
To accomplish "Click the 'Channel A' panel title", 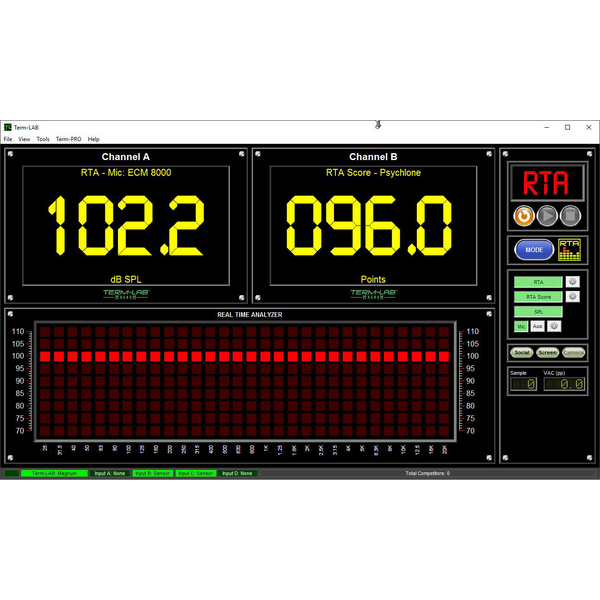I will tap(126, 157).
